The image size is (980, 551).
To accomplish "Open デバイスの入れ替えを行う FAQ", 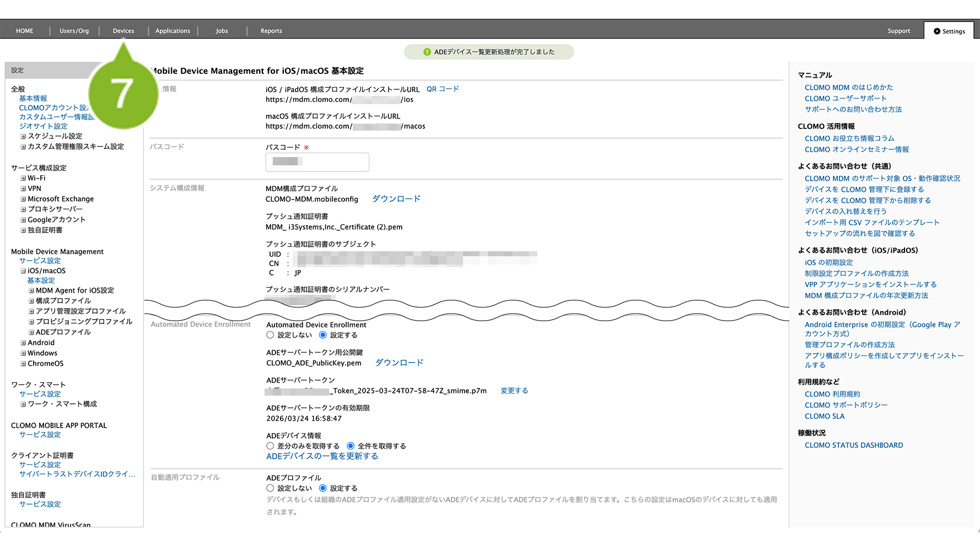I will pyautogui.click(x=846, y=212).
